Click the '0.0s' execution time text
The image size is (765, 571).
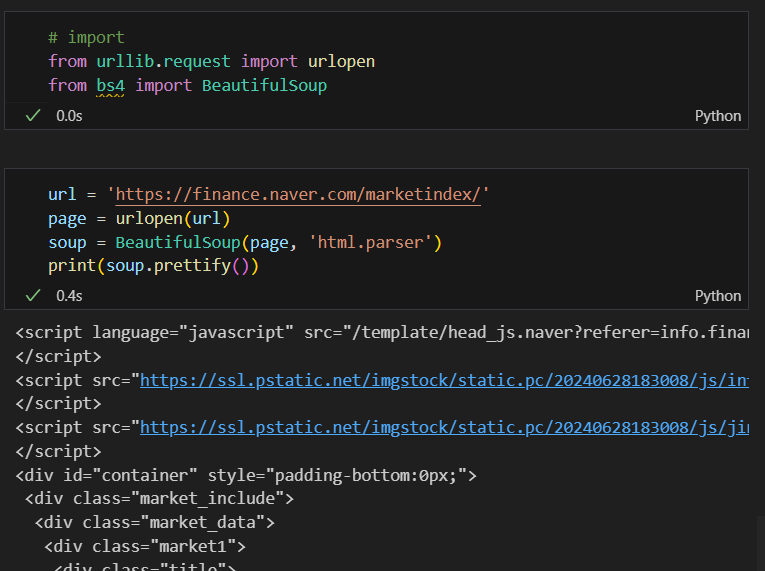69,116
